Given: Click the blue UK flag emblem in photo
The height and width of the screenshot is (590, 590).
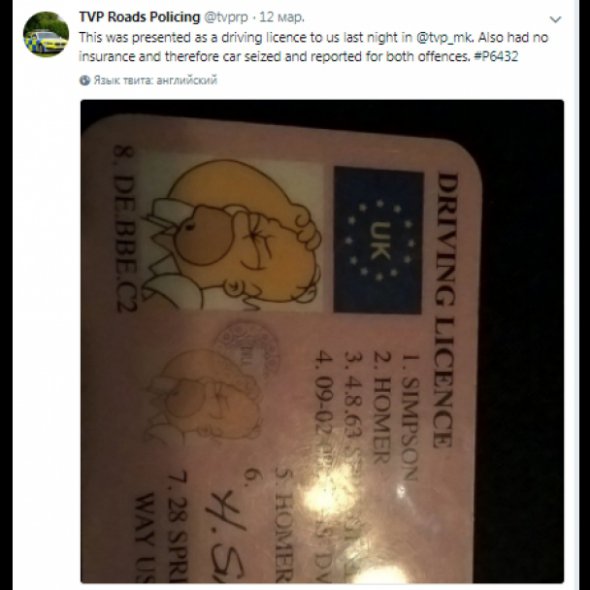Looking at the screenshot, I should pos(378,240).
